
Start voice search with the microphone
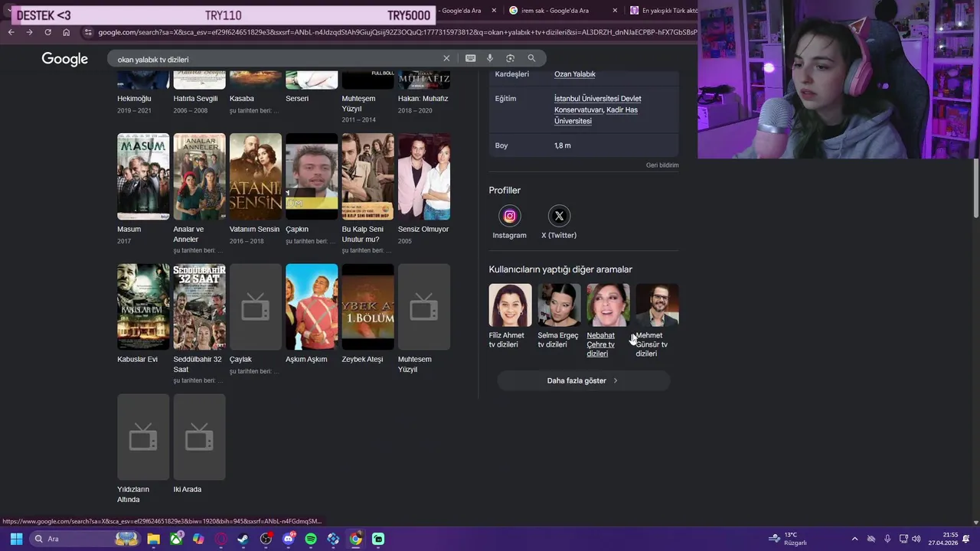coord(490,58)
